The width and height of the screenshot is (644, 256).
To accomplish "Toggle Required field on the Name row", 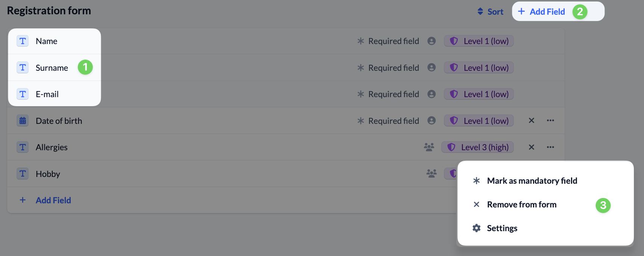I will 388,41.
